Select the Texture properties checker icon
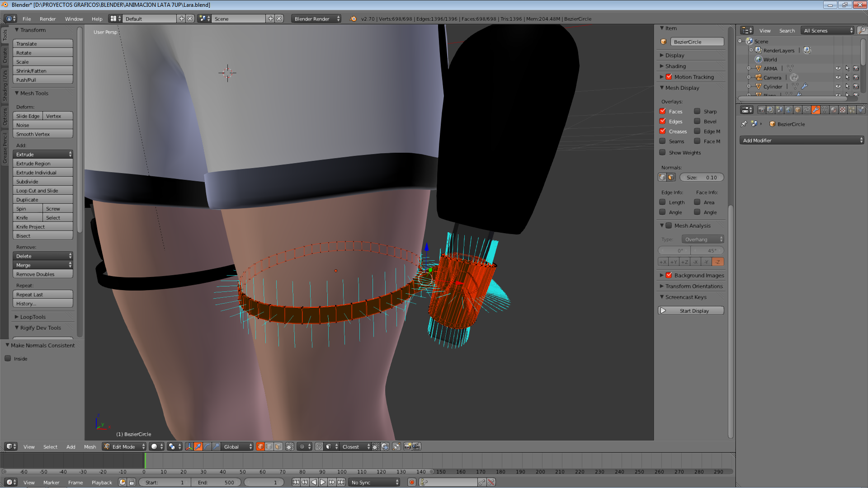The width and height of the screenshot is (868, 488). point(843,110)
